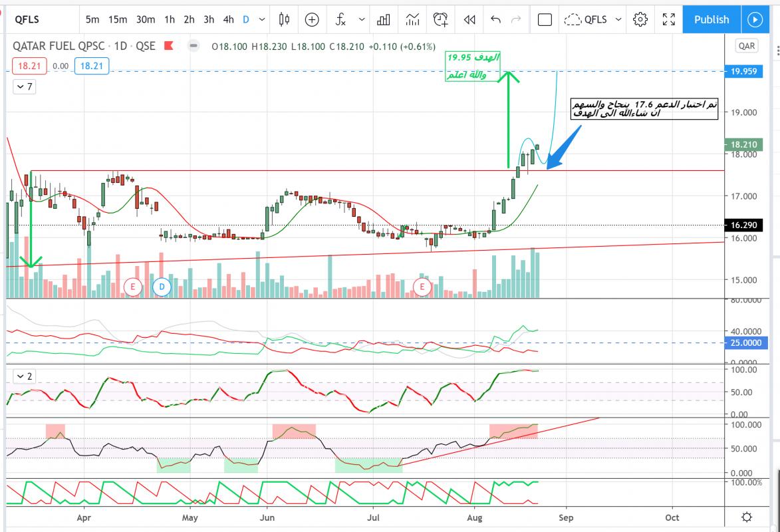Select the 15m timeframe

(118, 19)
